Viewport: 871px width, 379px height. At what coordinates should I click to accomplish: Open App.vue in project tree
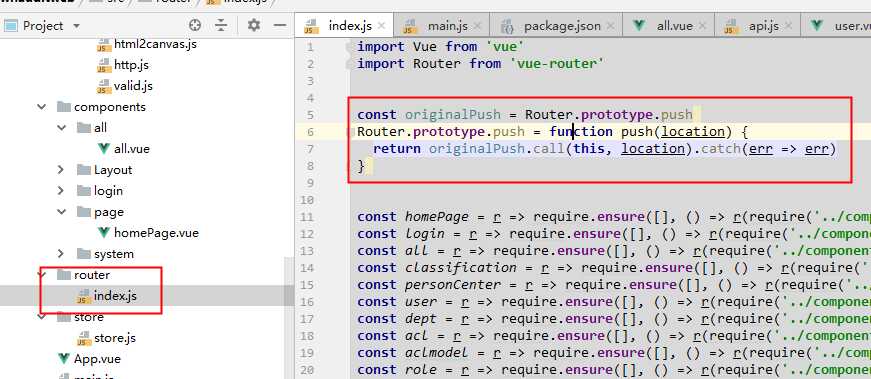tap(97, 359)
